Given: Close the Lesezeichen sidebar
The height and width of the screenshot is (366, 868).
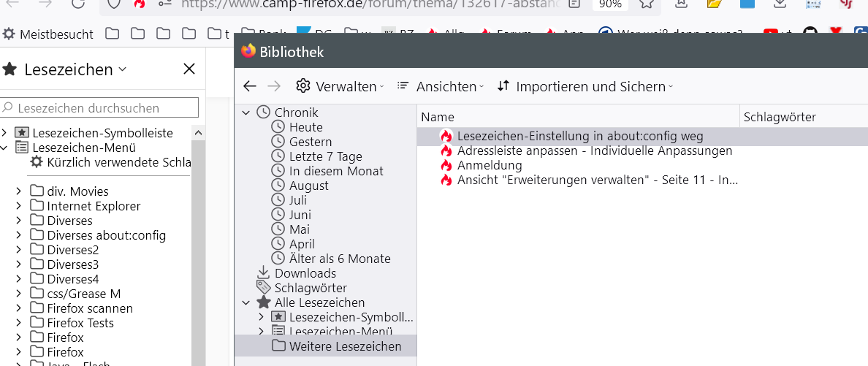Looking at the screenshot, I should [x=189, y=69].
